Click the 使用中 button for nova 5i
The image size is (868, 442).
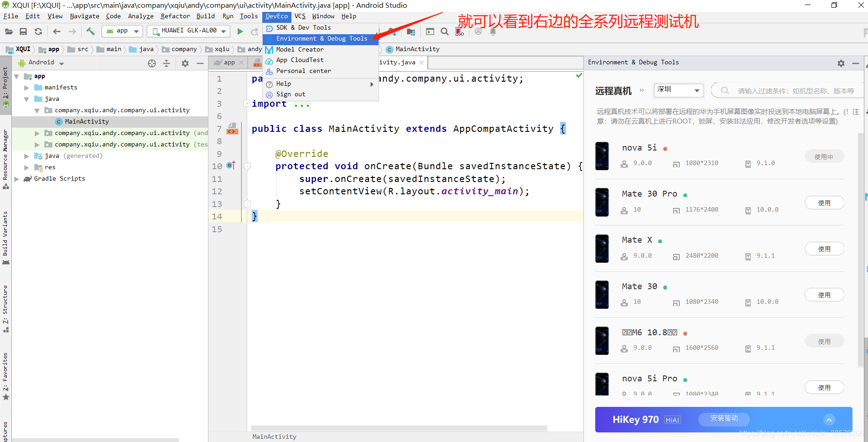tap(824, 157)
